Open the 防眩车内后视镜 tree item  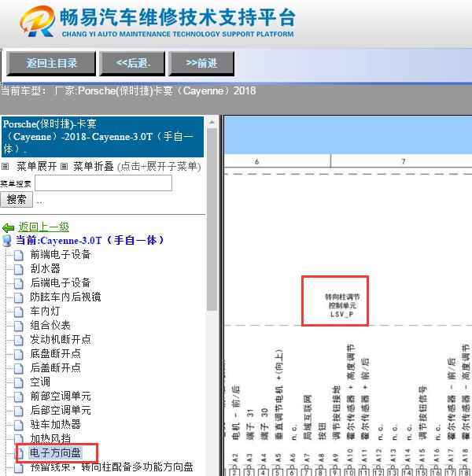[65, 297]
